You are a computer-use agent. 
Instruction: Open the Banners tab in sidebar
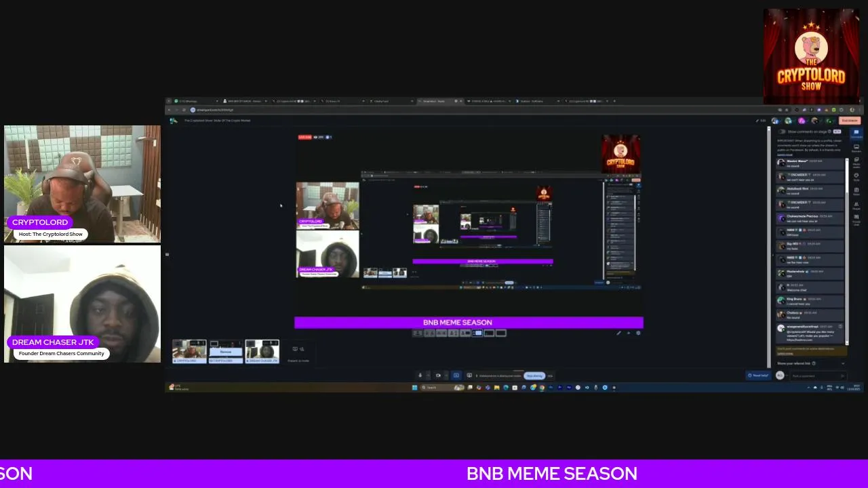click(x=856, y=148)
